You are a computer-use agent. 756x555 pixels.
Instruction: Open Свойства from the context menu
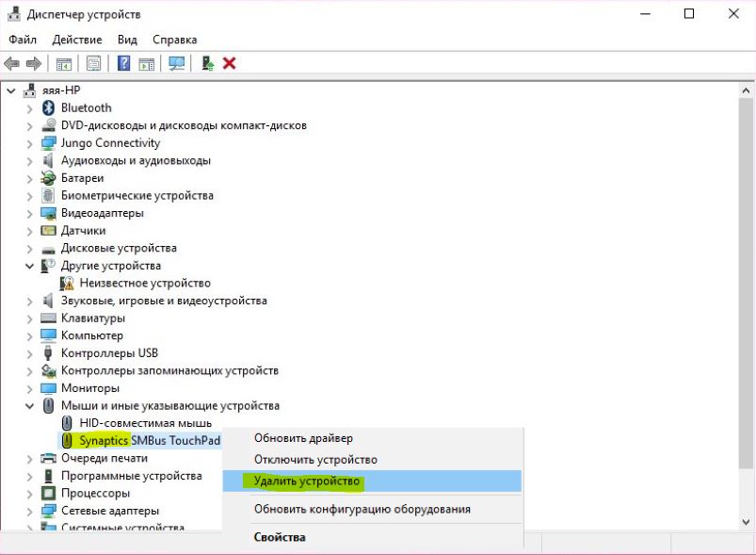click(x=372, y=537)
